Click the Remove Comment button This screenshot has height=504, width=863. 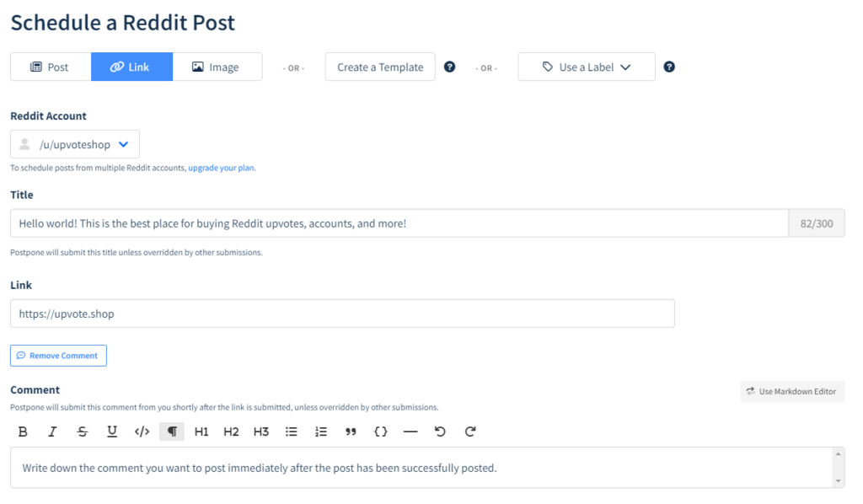pyautogui.click(x=57, y=355)
